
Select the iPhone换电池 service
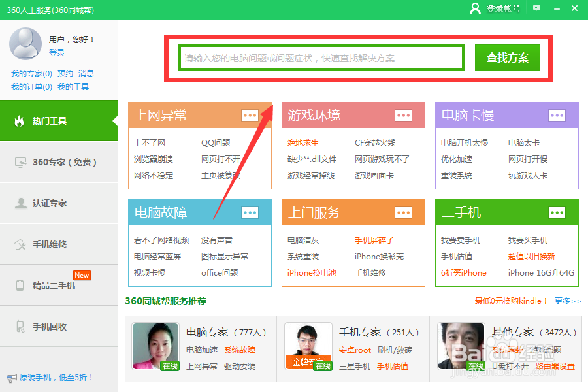click(x=312, y=272)
